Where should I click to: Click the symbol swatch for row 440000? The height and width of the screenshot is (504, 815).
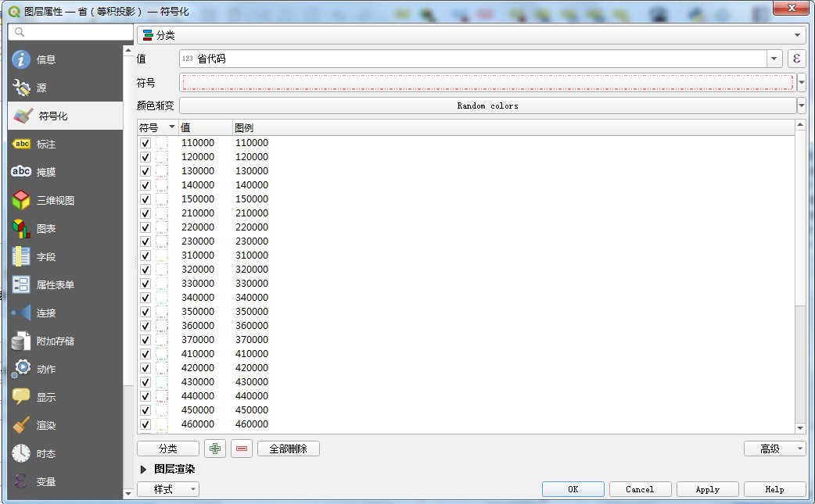(162, 396)
